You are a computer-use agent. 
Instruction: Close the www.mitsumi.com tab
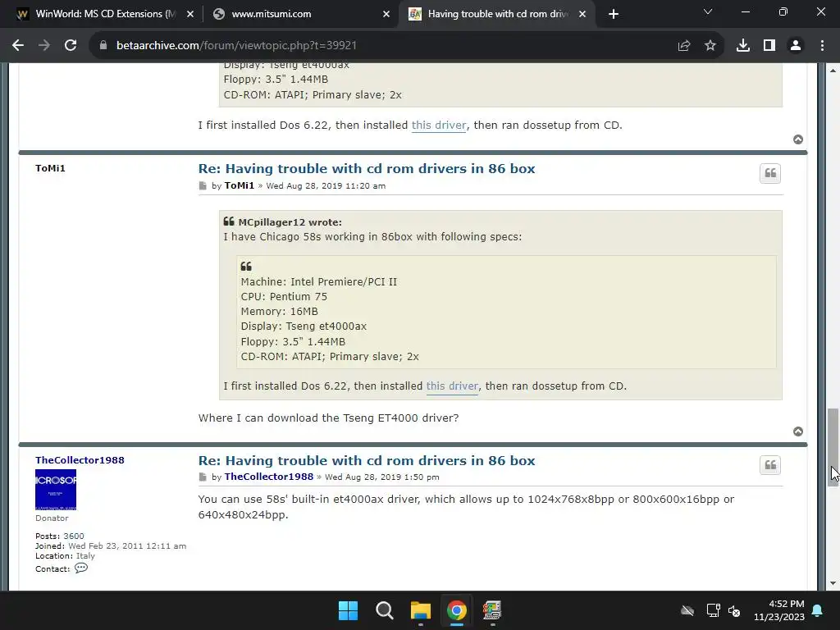[x=386, y=14]
